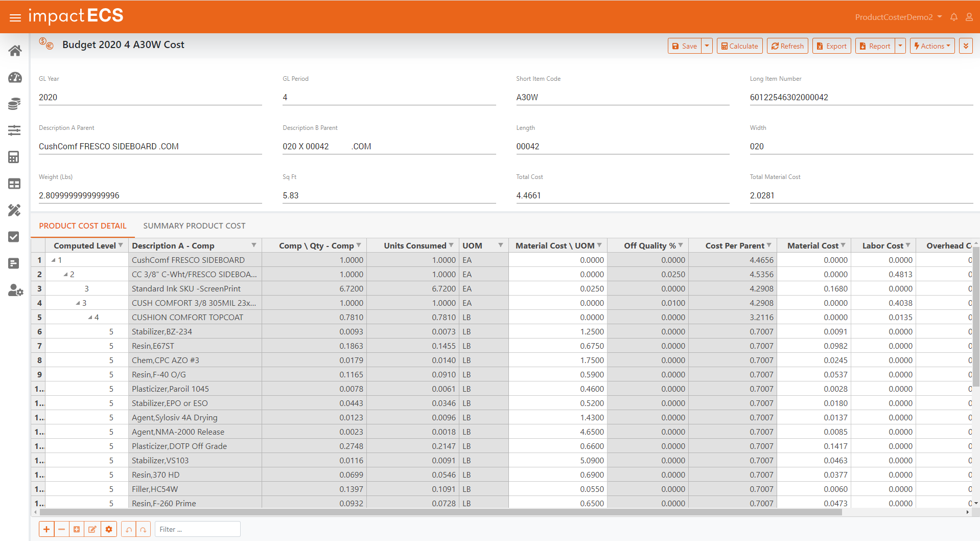
Task: Open the Save button dropdown arrow
Action: click(x=707, y=46)
